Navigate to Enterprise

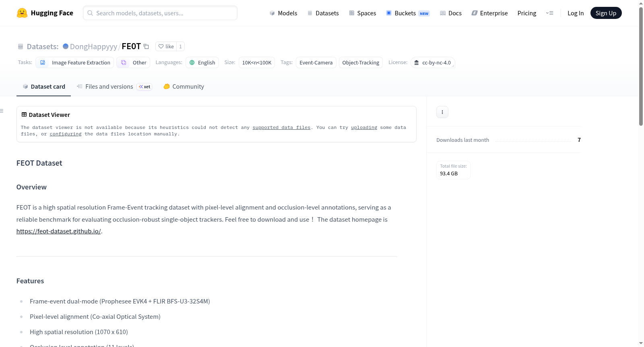489,13
